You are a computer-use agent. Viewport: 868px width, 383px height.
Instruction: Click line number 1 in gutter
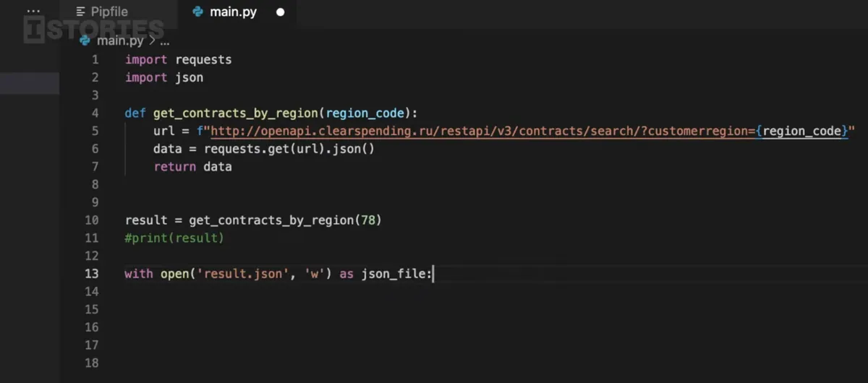(x=95, y=59)
